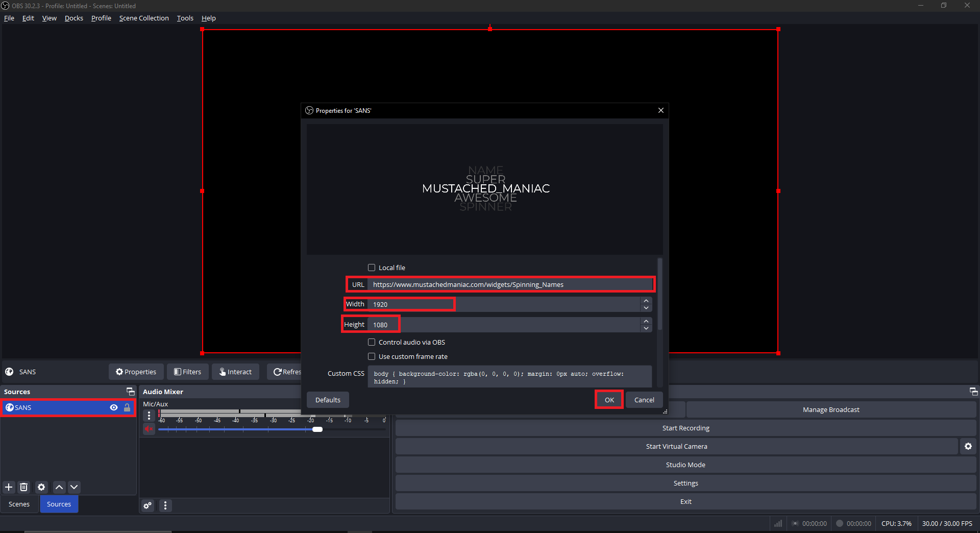Open the Mic/Aux options kebab menu

tap(149, 416)
